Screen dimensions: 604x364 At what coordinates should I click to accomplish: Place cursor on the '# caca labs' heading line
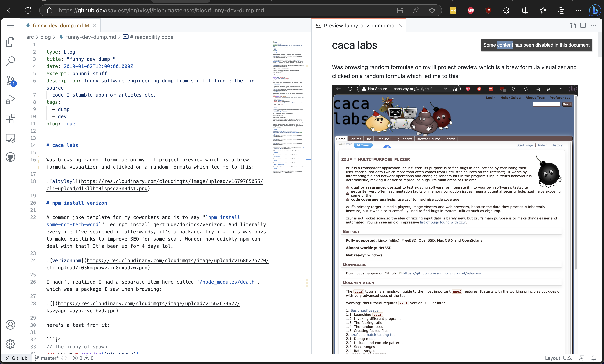pyautogui.click(x=62, y=145)
